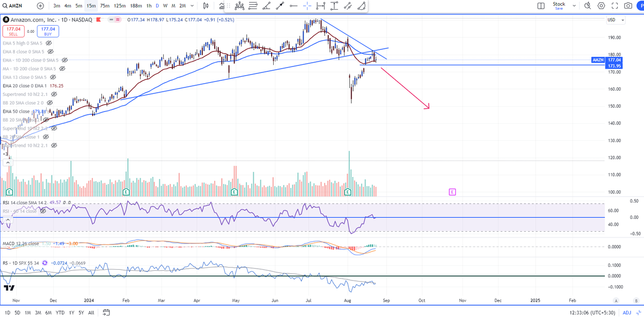This screenshot has width=644, height=319.
Task: Select the price range measure tool
Action: click(x=334, y=6)
